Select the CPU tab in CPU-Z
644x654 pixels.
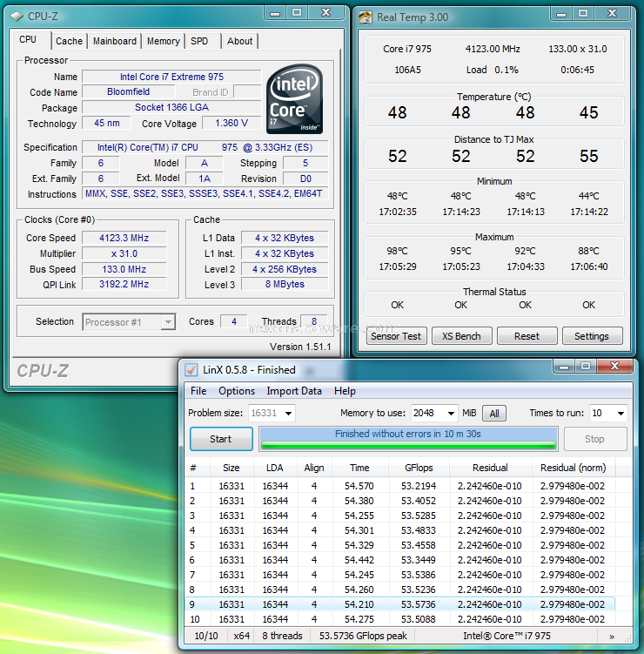click(28, 40)
